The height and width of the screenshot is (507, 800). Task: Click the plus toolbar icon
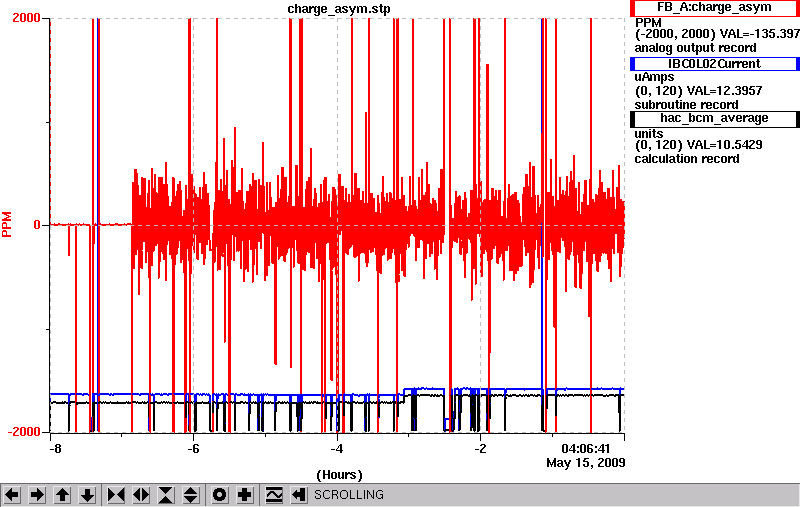(245, 495)
